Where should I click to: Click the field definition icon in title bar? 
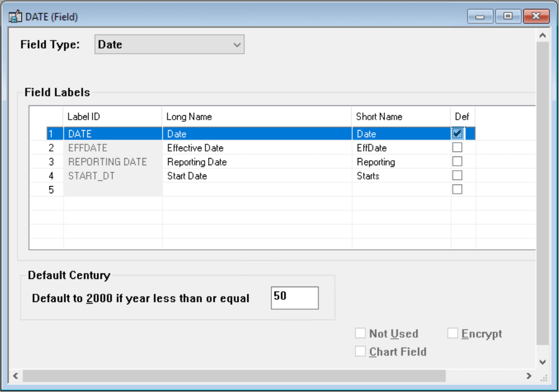tap(14, 16)
